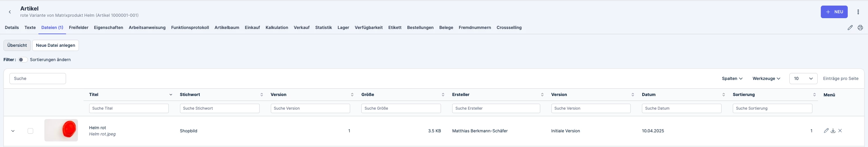This screenshot has width=868, height=147.
Task: Check the Helm rot row checkbox
Action: pyautogui.click(x=30, y=131)
